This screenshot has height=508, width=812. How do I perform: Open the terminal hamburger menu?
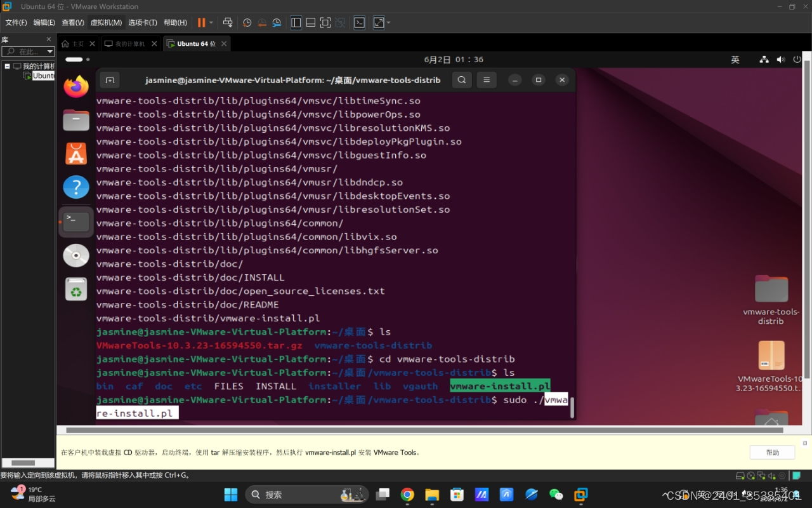tap(487, 80)
